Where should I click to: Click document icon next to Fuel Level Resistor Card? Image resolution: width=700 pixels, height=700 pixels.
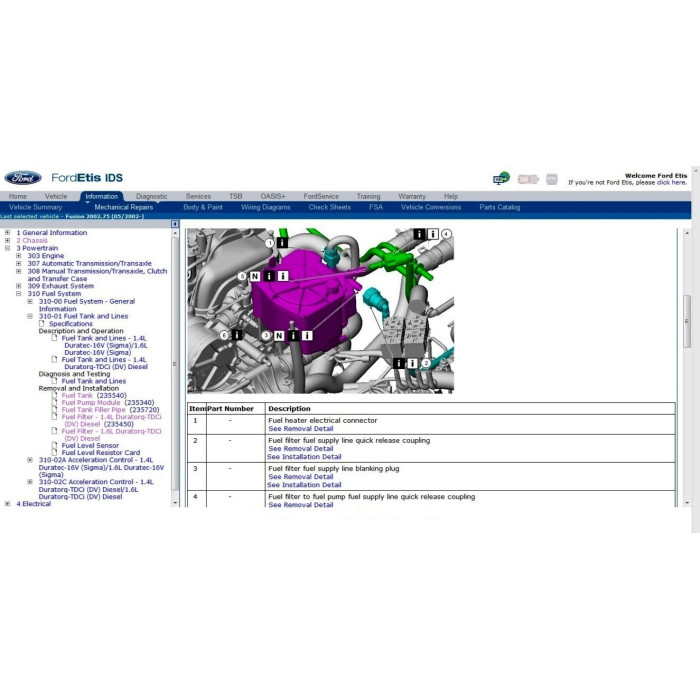[x=54, y=452]
